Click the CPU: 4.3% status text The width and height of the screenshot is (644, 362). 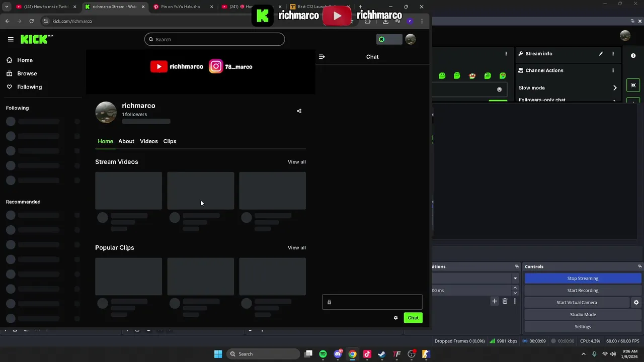590,341
